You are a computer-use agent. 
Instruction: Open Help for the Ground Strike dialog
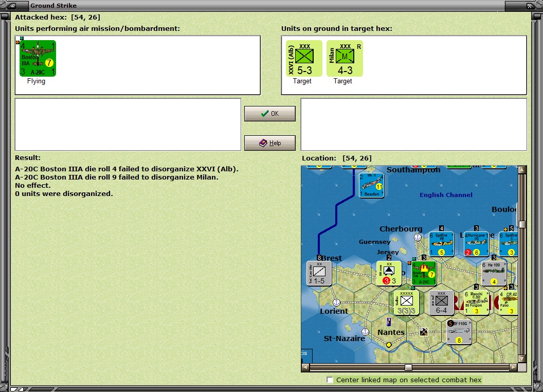270,143
